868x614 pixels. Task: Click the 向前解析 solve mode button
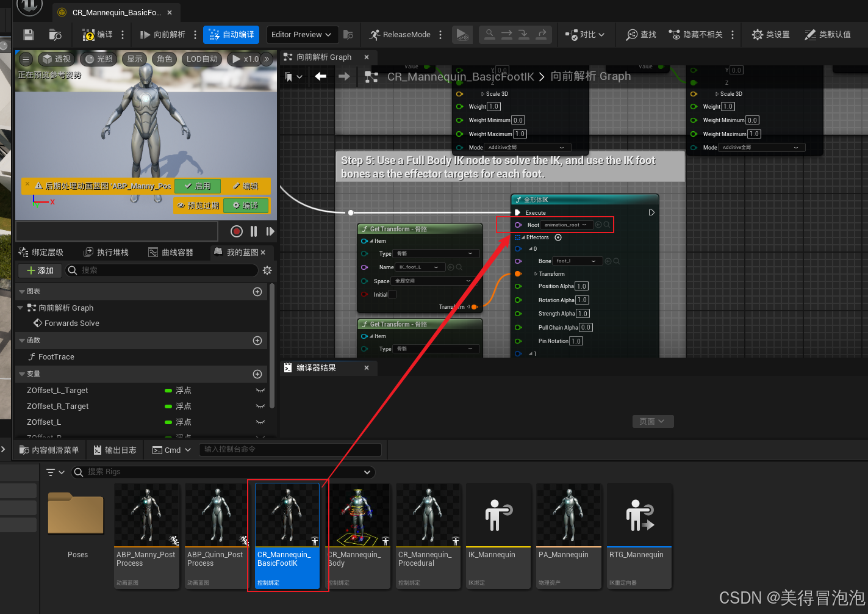(x=163, y=35)
